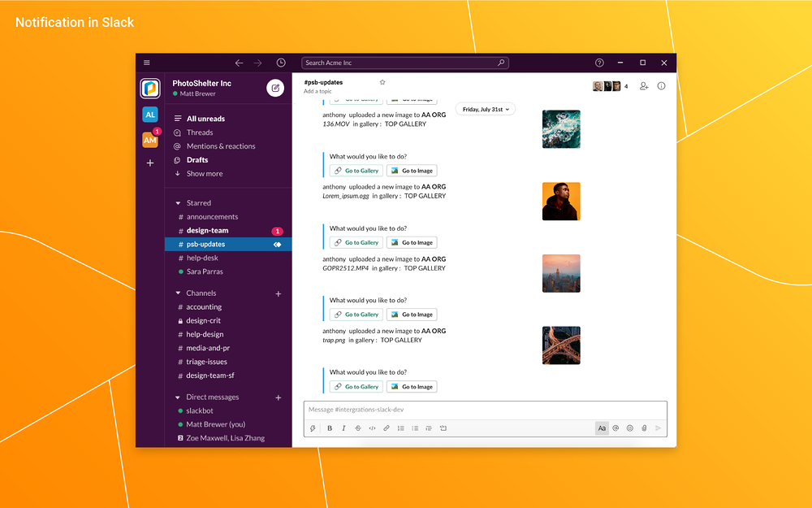Open the PhotoShelter Inc workspace menu
812x508 pixels.
tap(202, 83)
